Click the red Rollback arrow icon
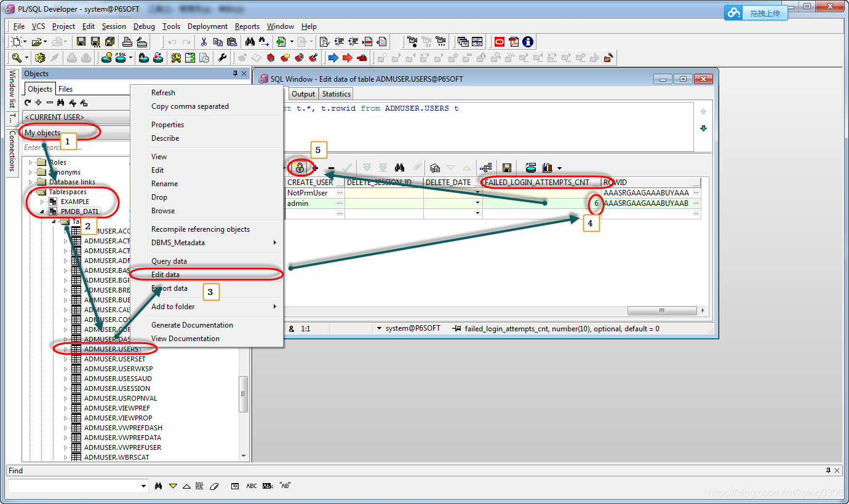 pos(347,58)
